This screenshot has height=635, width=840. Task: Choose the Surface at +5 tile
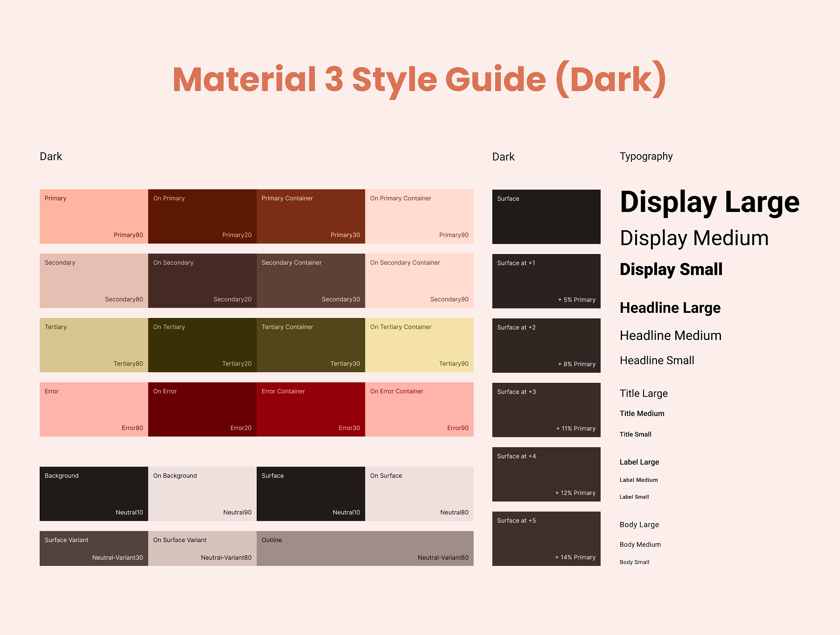(546, 539)
